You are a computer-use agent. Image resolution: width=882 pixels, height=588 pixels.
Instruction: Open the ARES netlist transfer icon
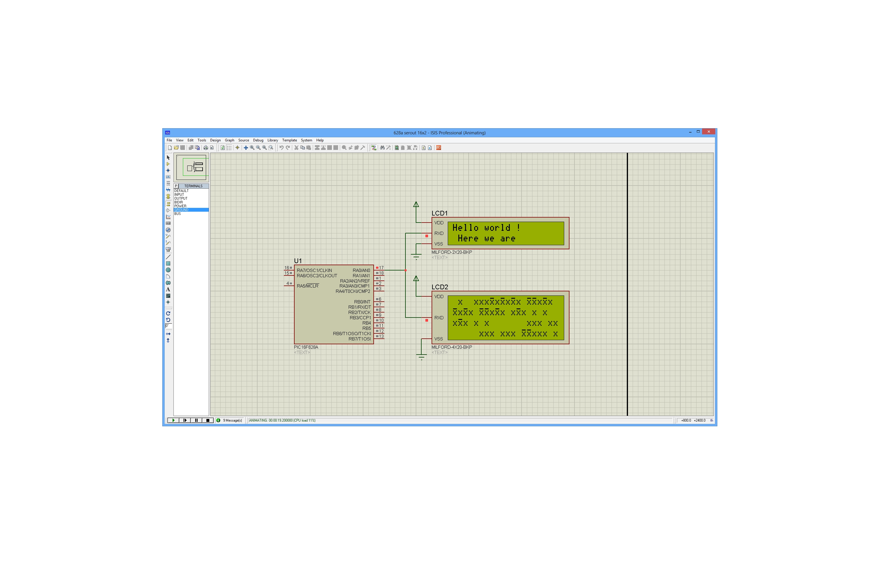[438, 148]
